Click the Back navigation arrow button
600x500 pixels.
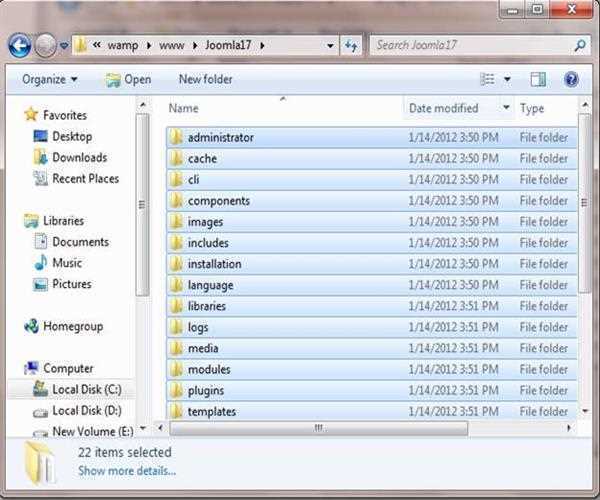click(19, 46)
